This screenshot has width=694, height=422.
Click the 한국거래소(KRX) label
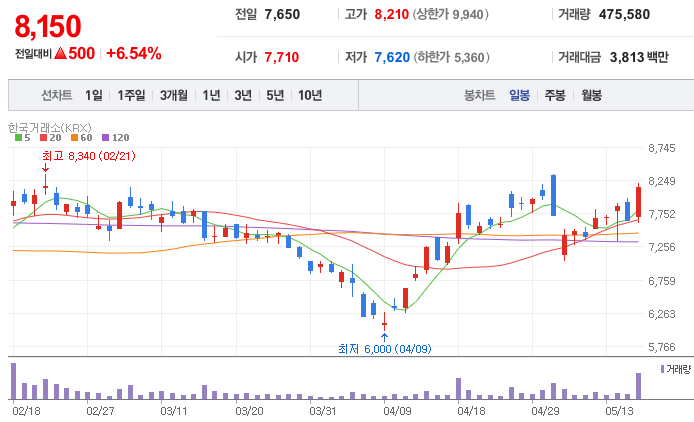[x=50, y=128]
